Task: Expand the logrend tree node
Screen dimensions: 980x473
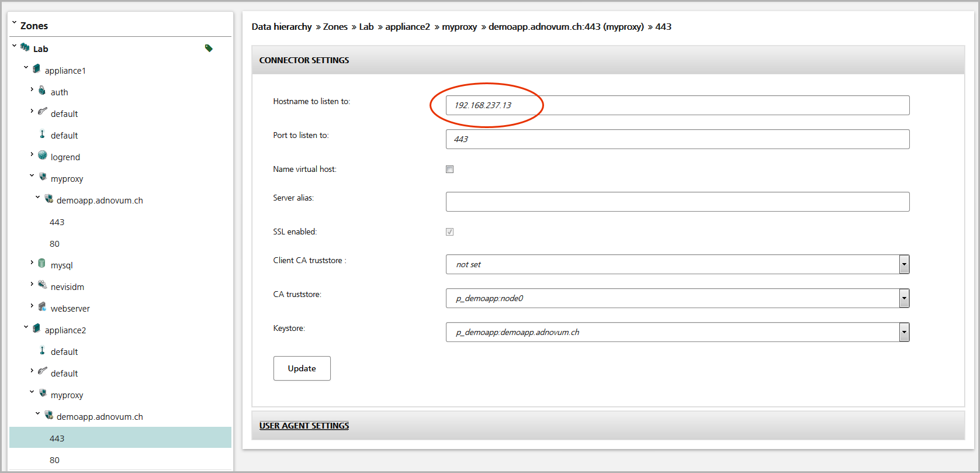Action: click(32, 154)
